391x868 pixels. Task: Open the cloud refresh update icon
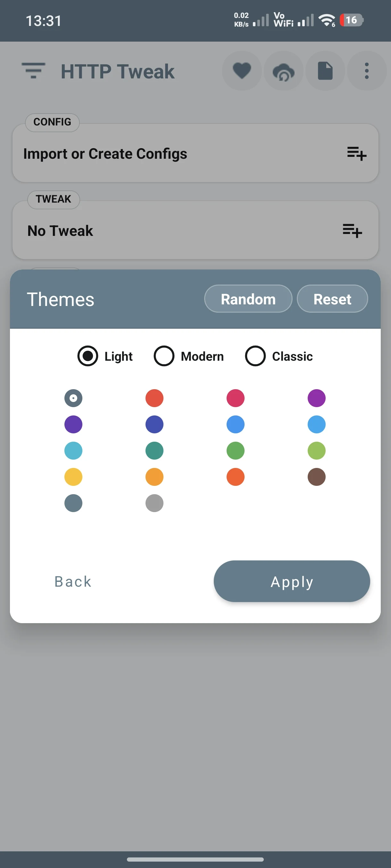[x=283, y=71]
